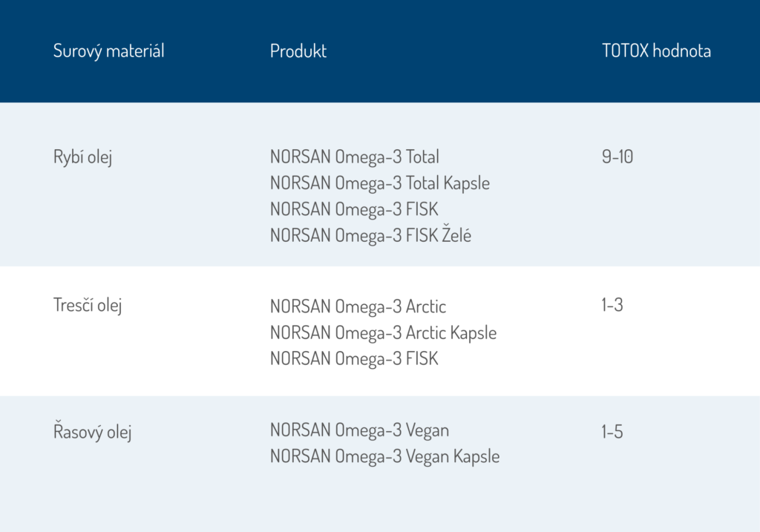Select the Tresčí olej row label

[x=88, y=305]
